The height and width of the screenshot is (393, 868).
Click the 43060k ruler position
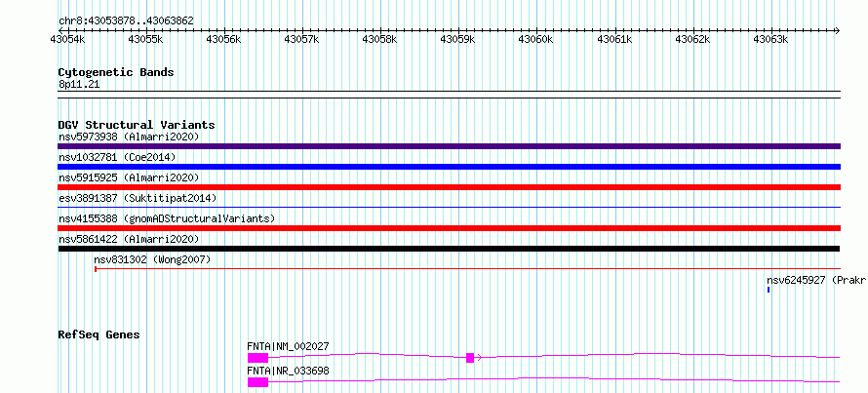535,40
